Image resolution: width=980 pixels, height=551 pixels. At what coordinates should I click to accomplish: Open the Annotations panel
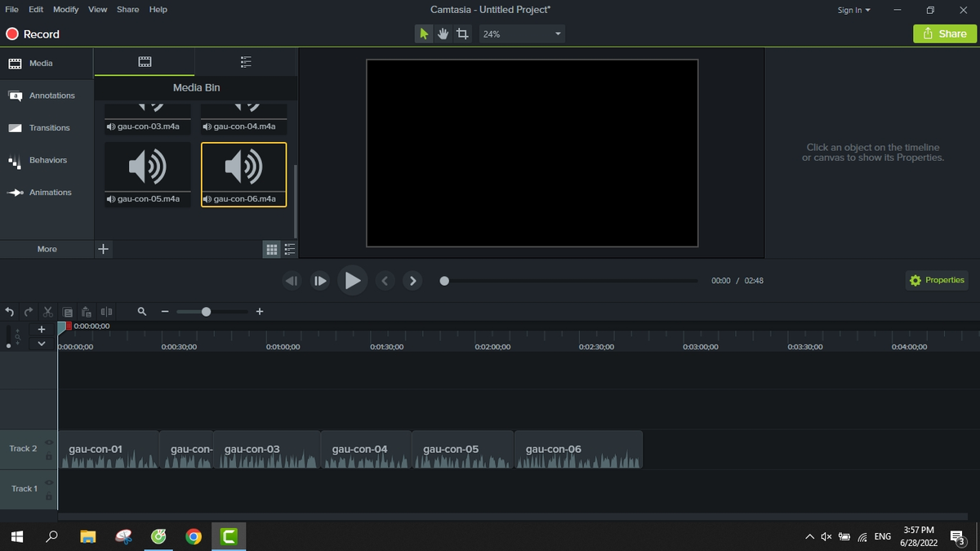[x=47, y=96]
